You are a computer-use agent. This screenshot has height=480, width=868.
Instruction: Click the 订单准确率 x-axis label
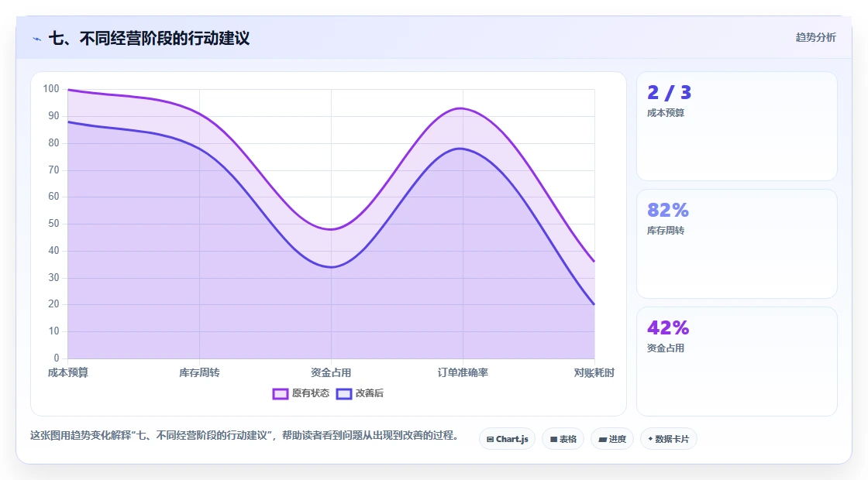click(463, 372)
